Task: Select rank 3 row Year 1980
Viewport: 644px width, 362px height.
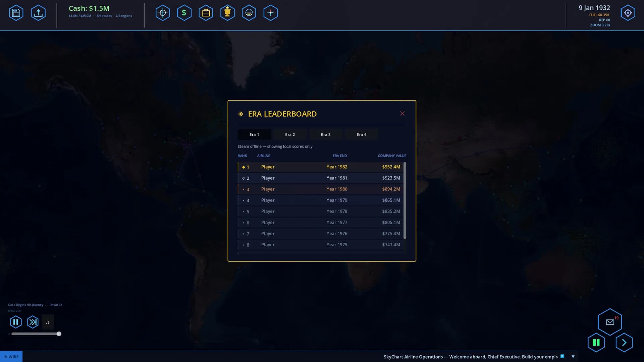Action: (x=320, y=189)
